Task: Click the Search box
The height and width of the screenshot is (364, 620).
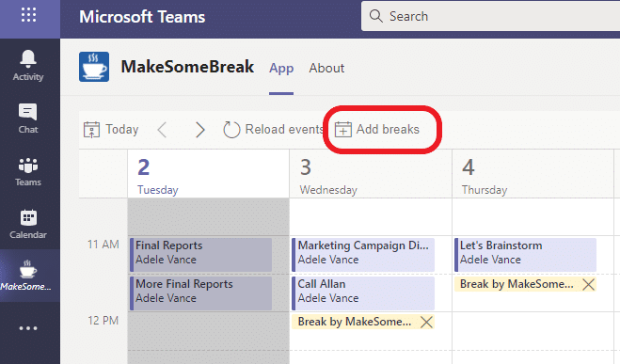Action: click(490, 16)
